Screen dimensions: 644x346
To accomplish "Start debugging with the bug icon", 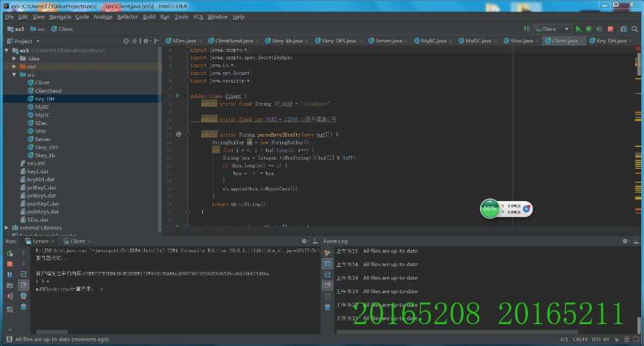I will pyautogui.click(x=589, y=29).
